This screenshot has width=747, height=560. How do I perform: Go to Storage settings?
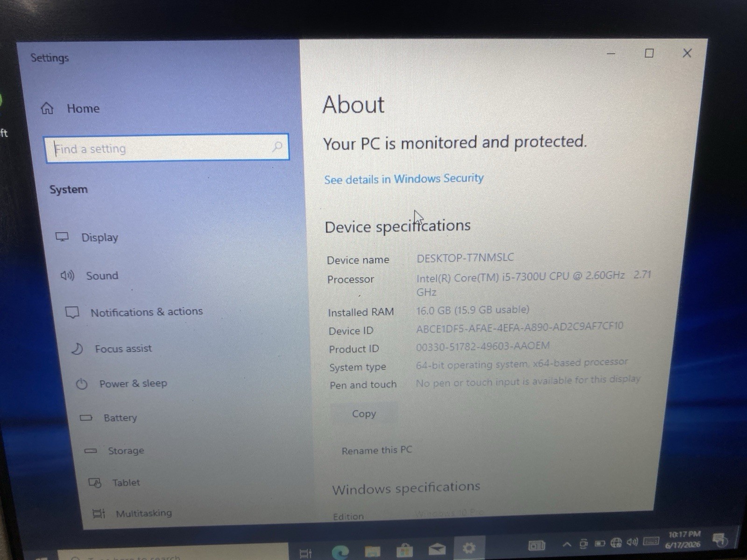[x=114, y=451]
